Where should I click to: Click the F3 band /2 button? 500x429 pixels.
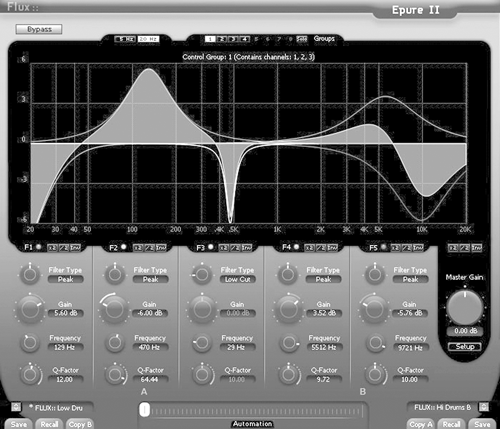[235, 248]
